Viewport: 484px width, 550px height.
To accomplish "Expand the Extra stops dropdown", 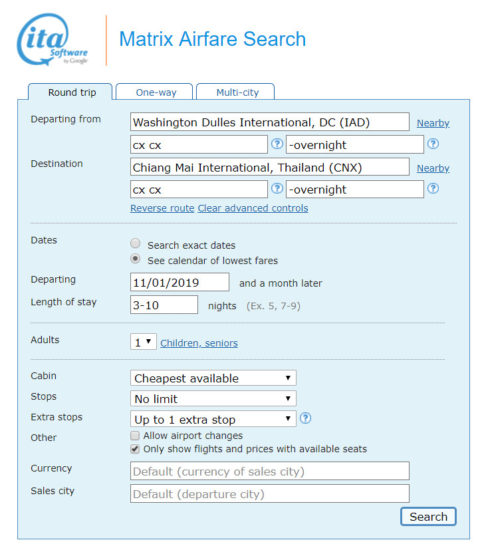I will click(x=213, y=419).
